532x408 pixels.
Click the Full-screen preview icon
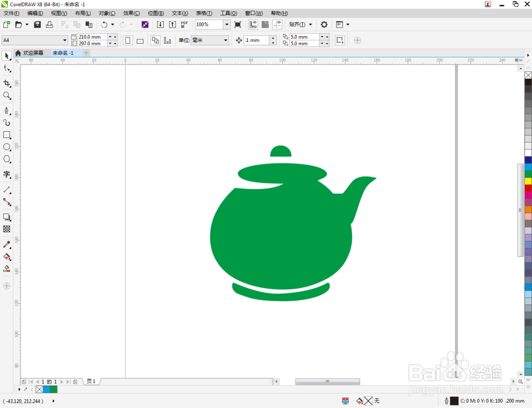(238, 24)
